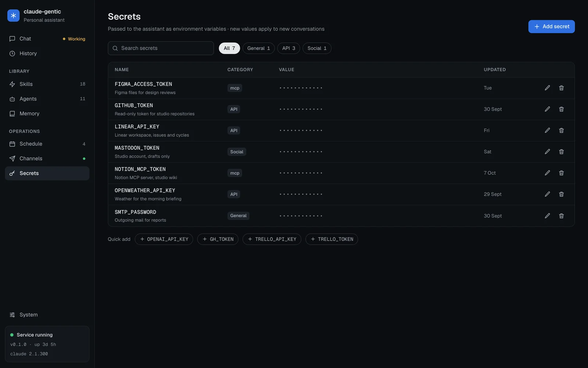Delete the FIGMA_ACCESS_TOKEN secret
Screen dimensions: 588x368
click(x=561, y=88)
